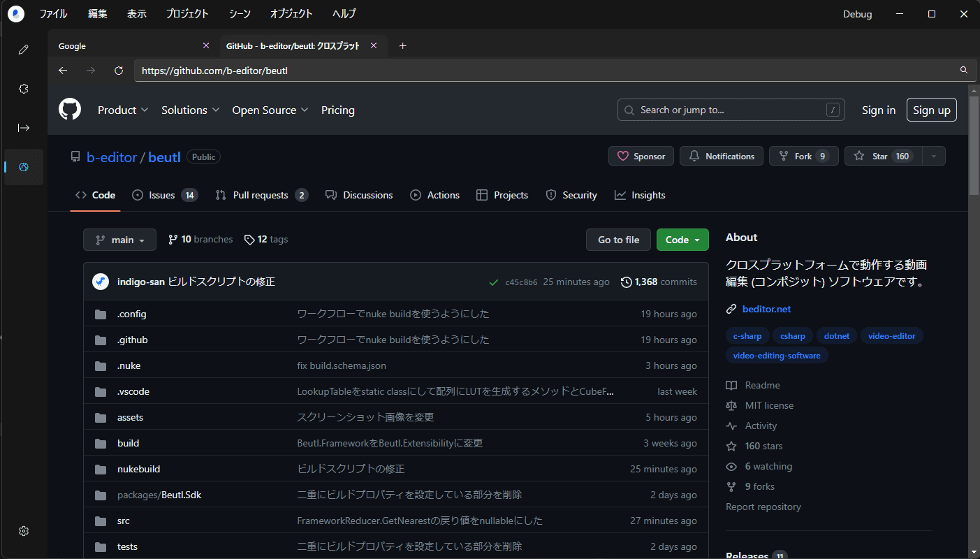This screenshot has width=980, height=559.
Task: Open the Actions tab
Action: coord(434,195)
